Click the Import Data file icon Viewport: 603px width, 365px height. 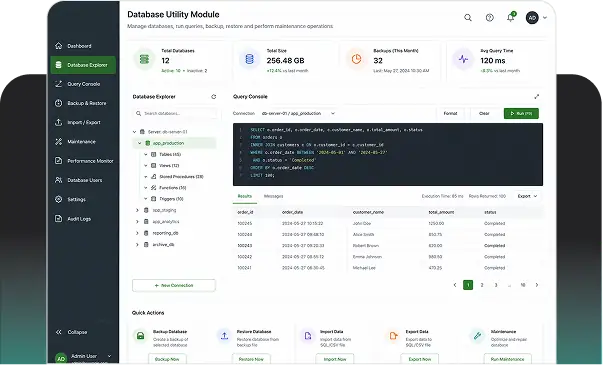point(308,336)
